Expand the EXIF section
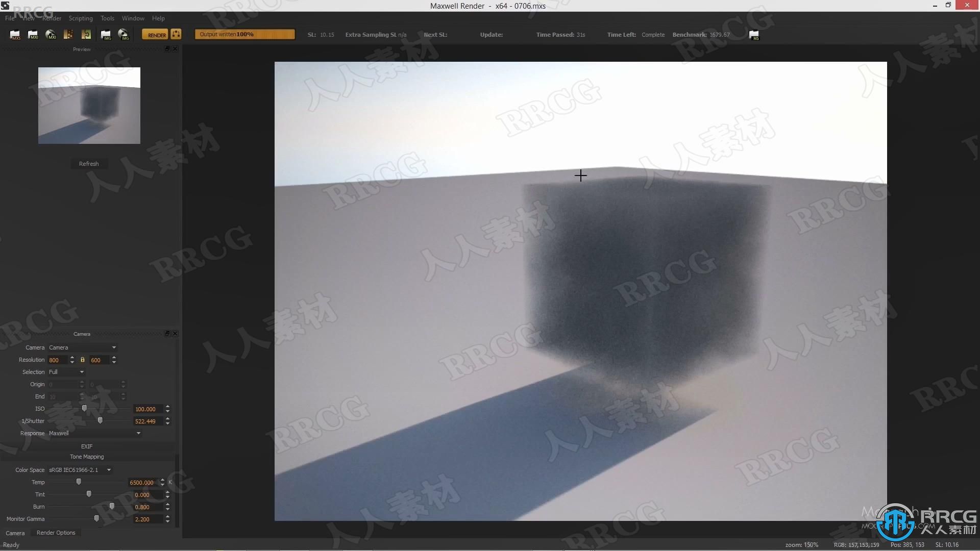 click(86, 446)
